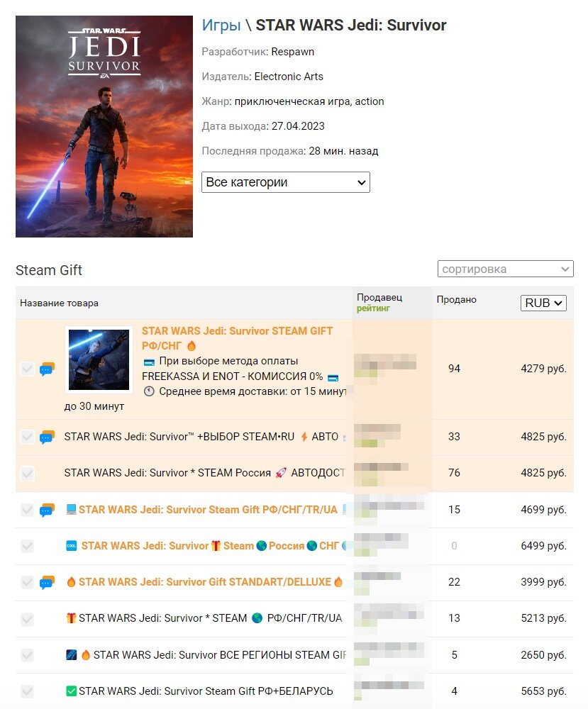Screen dimensions: 588x709
Task: Click globe icon before Россия in the 6499 руб. row
Action: click(x=262, y=546)
